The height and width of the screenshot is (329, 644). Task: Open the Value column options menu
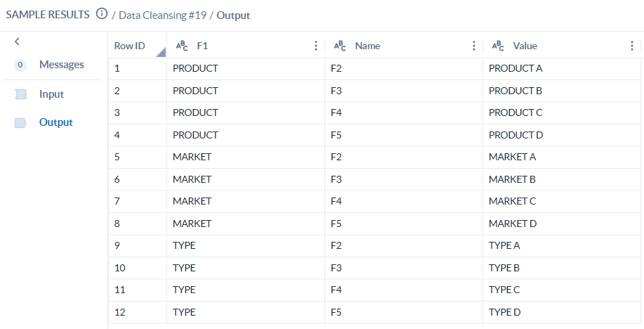point(632,46)
